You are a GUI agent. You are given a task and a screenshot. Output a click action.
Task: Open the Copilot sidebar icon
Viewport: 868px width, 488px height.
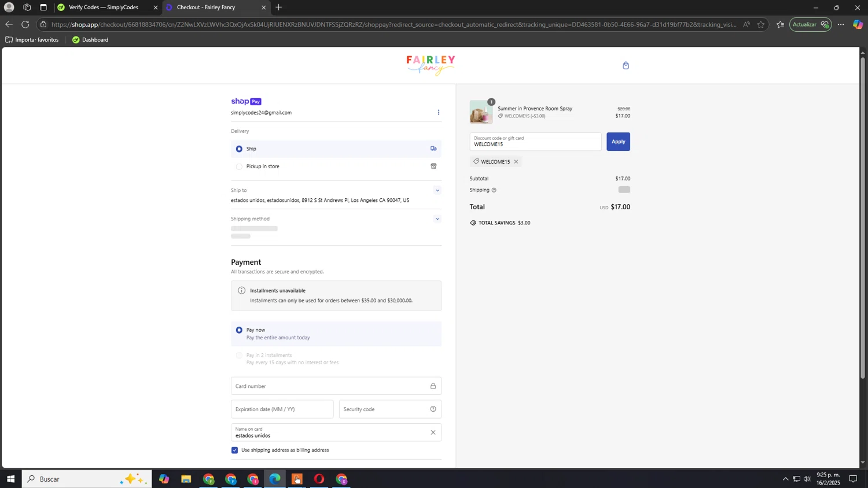pos(858,24)
